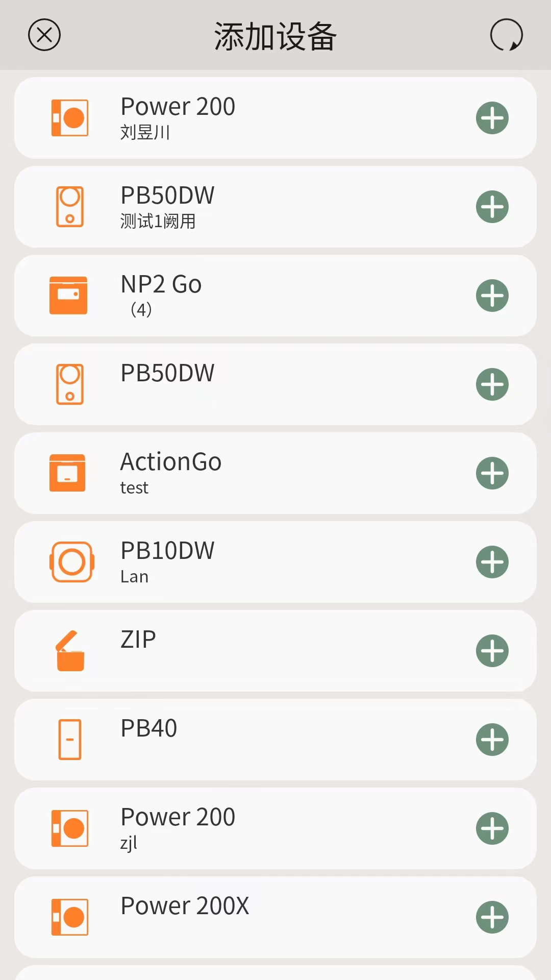Tap the ActionGo device thumbnail

[67, 473]
